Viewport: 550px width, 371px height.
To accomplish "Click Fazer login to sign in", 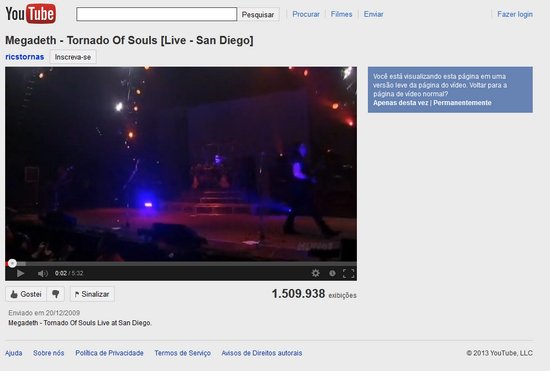I will 515,14.
